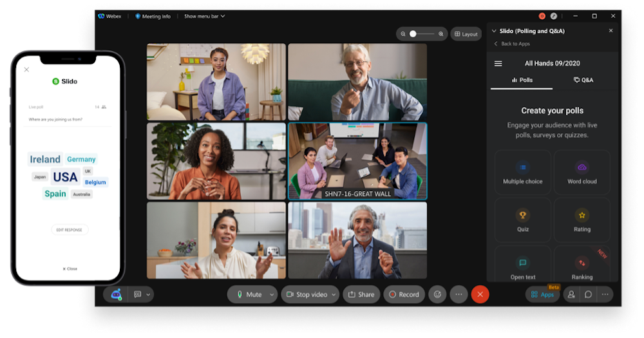Zoom out with the magnifier minus icon
Screen dimensions: 644x338
click(403, 34)
